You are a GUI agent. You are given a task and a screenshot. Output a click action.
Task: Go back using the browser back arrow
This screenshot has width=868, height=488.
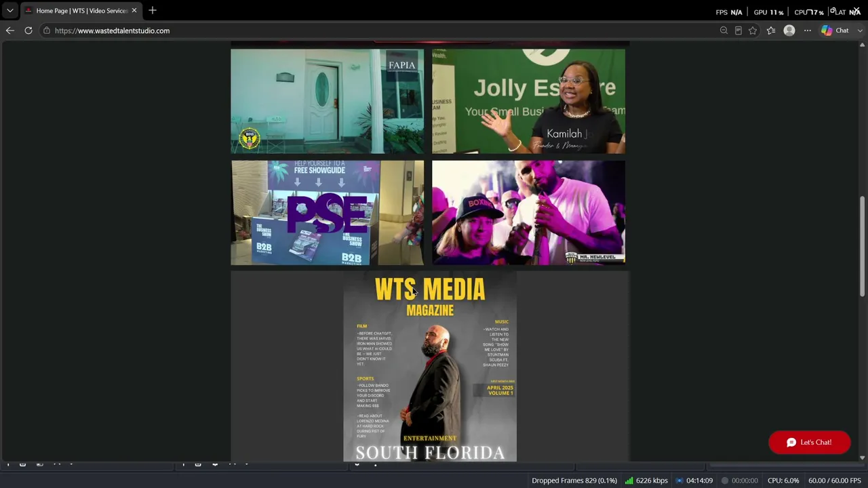(9, 30)
